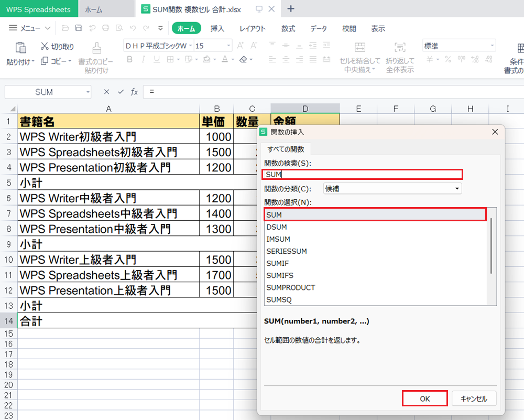Click OK in the function dialog
This screenshot has height=420, width=524.
click(x=425, y=399)
